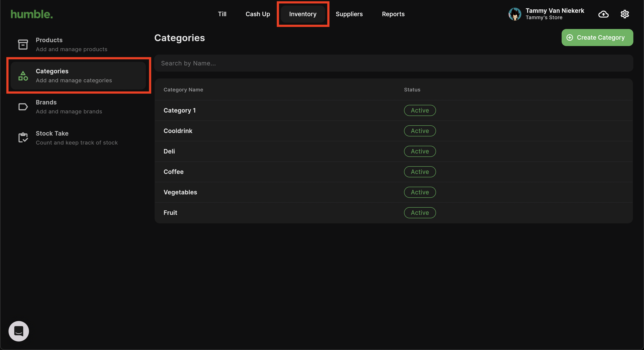Screen dimensions: 644x350
Task: Click the plus icon in Create Category
Action: click(x=569, y=38)
